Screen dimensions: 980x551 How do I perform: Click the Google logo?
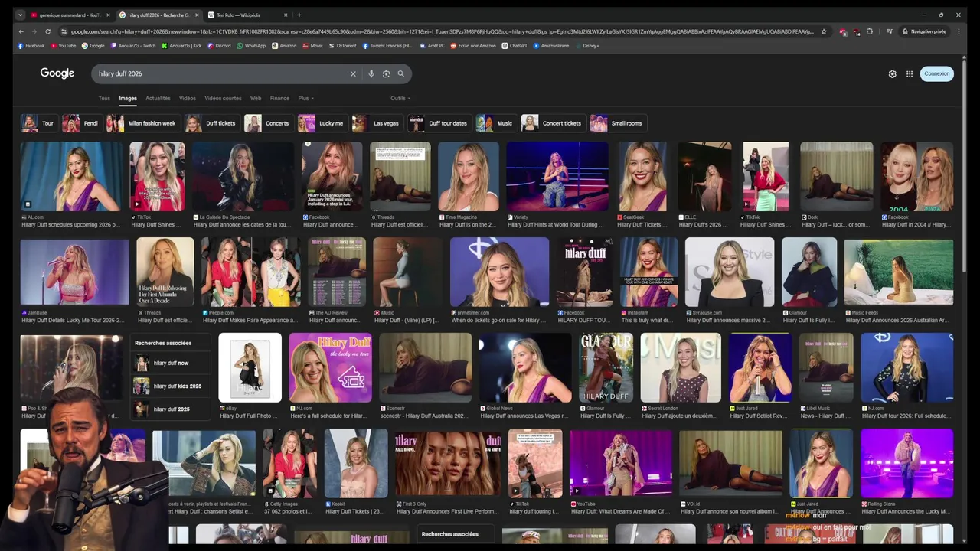click(57, 73)
